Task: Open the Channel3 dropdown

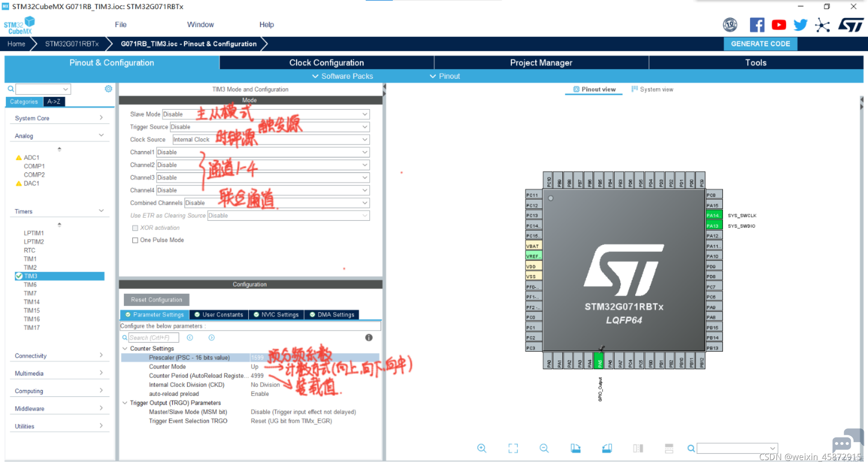Action: pos(263,178)
